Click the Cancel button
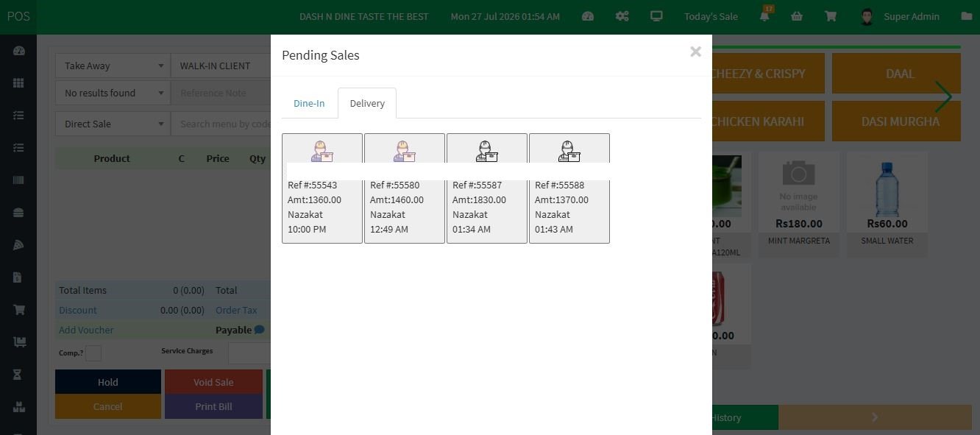 coord(108,406)
